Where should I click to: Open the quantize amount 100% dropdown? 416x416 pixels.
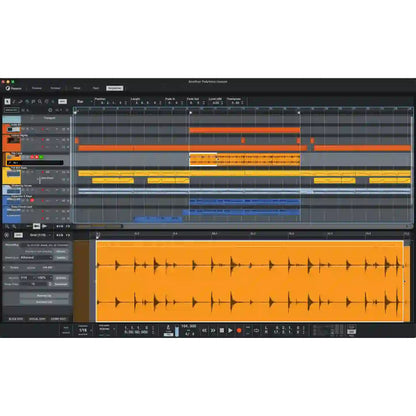(44, 278)
